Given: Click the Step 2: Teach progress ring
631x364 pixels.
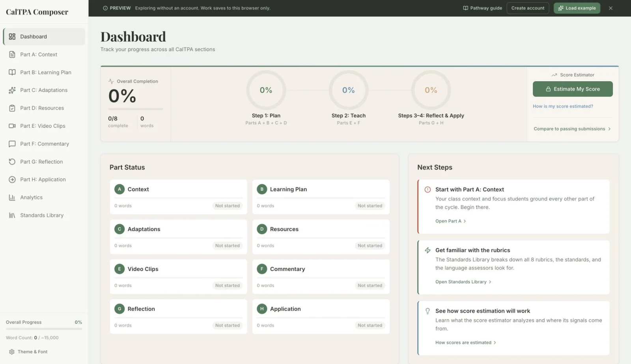Looking at the screenshot, I should click(x=349, y=90).
